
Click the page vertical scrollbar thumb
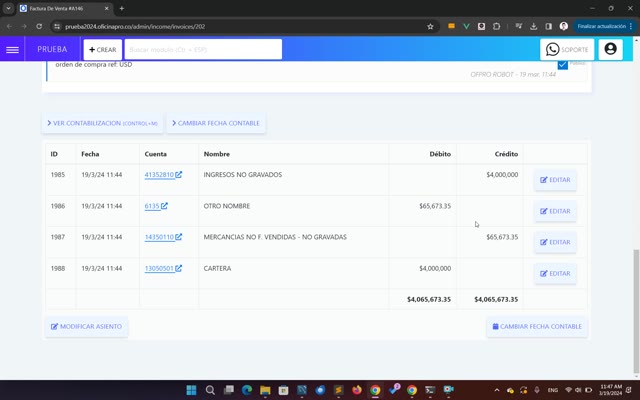[x=636, y=311]
